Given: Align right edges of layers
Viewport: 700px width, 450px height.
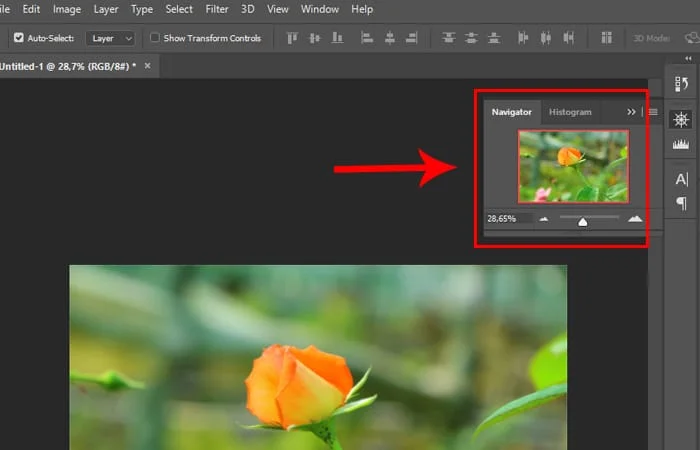Looking at the screenshot, I should pyautogui.click(x=412, y=38).
